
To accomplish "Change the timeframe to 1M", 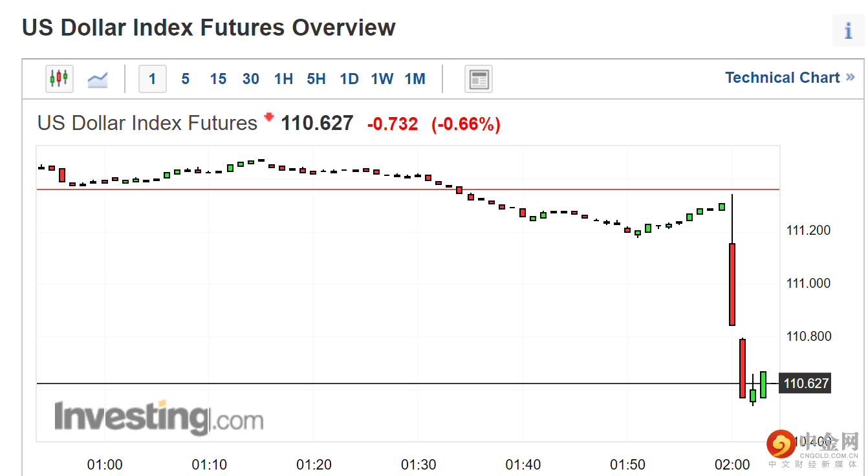I will click(415, 79).
